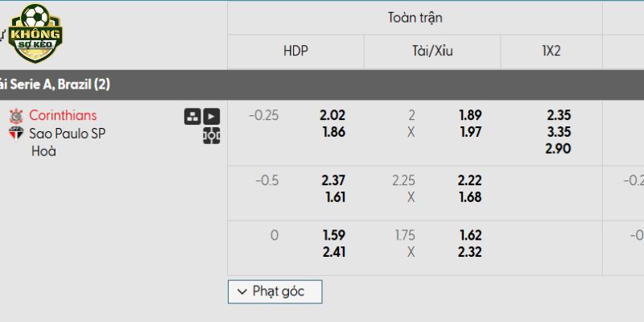The width and height of the screenshot is (644, 322).
Task: Play the live stream video icon
Action: point(211,116)
